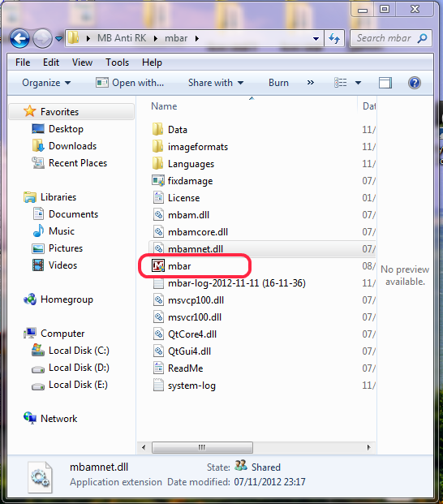Select mbar-log-2012-11-11 (16-11-36) file
The image size is (443, 504).
point(236,283)
